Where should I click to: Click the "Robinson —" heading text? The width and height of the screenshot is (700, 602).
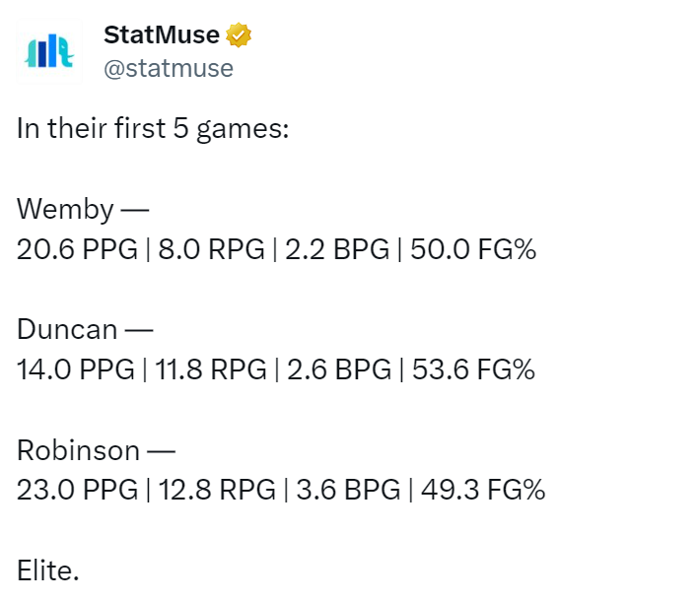[96, 450]
